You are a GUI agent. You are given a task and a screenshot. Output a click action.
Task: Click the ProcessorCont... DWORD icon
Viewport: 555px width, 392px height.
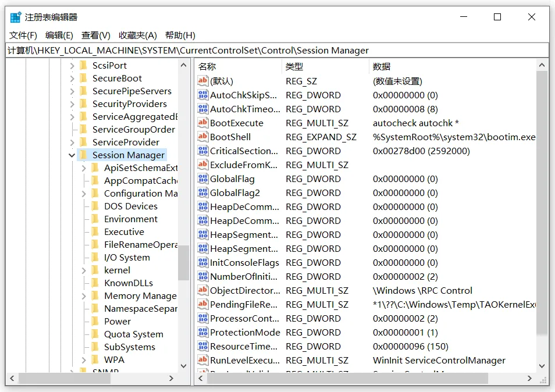(203, 318)
